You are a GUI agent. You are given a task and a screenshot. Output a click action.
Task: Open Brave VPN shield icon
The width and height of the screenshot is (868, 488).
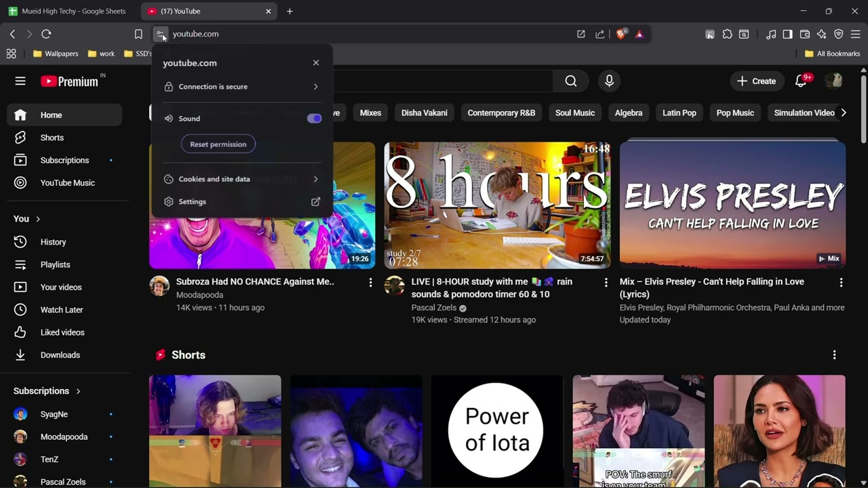click(839, 34)
